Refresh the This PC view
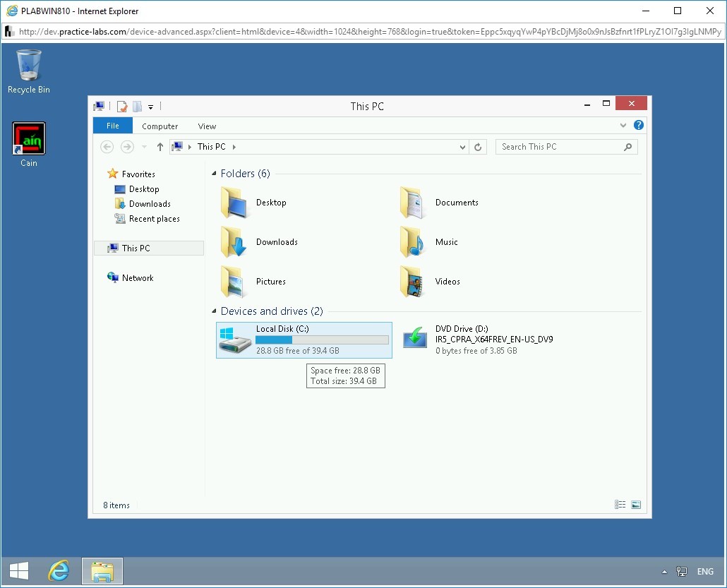This screenshot has height=588, width=727. tap(478, 147)
